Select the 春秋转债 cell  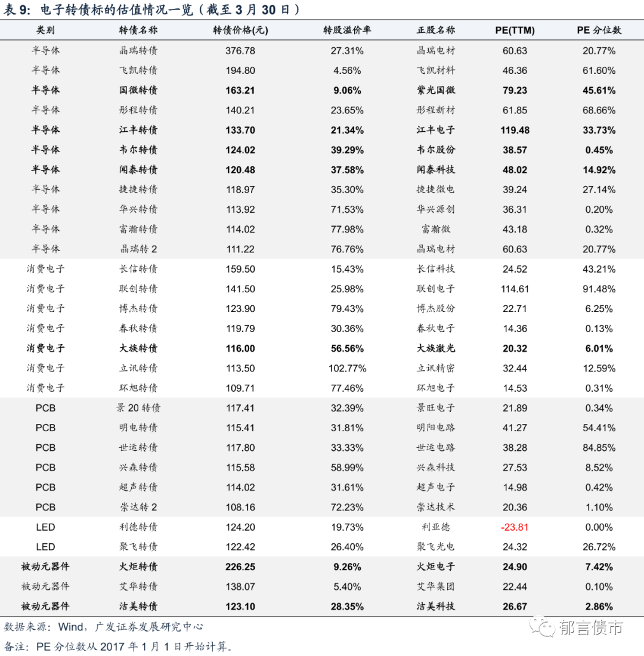tap(138, 329)
